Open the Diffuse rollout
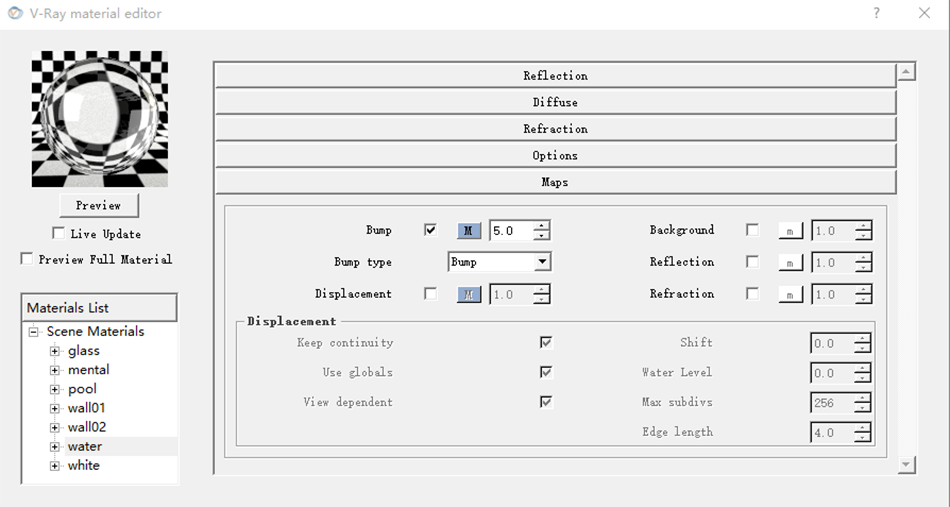Screen dimensions: 950x507 pos(555,102)
